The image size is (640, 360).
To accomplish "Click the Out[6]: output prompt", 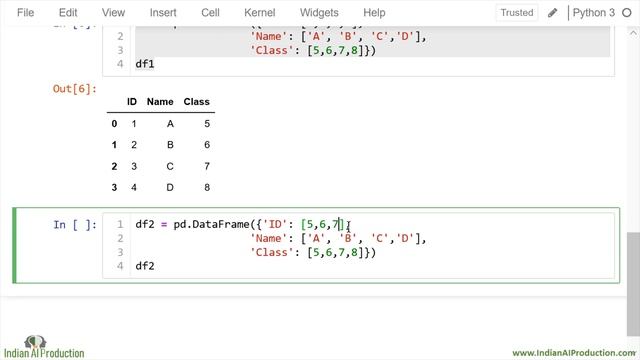I will click(x=75, y=89).
